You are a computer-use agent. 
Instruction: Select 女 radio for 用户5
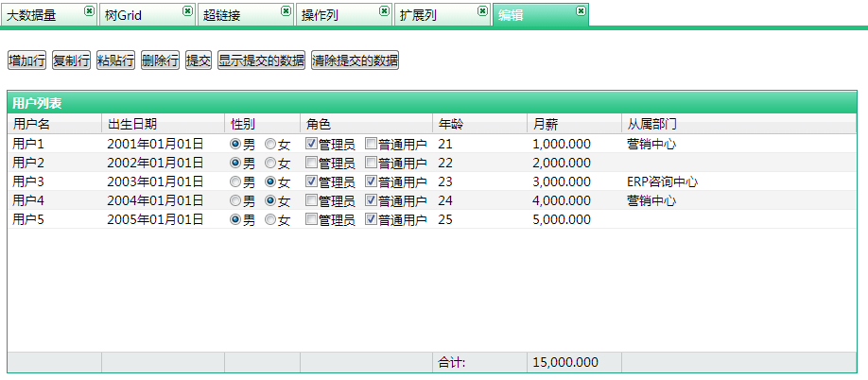[x=270, y=219]
